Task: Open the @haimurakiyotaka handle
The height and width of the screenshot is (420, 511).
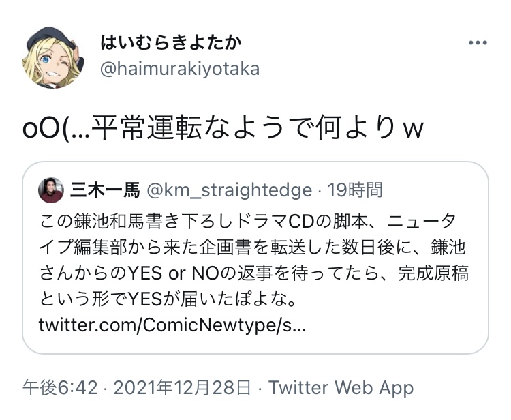Action: 180,69
